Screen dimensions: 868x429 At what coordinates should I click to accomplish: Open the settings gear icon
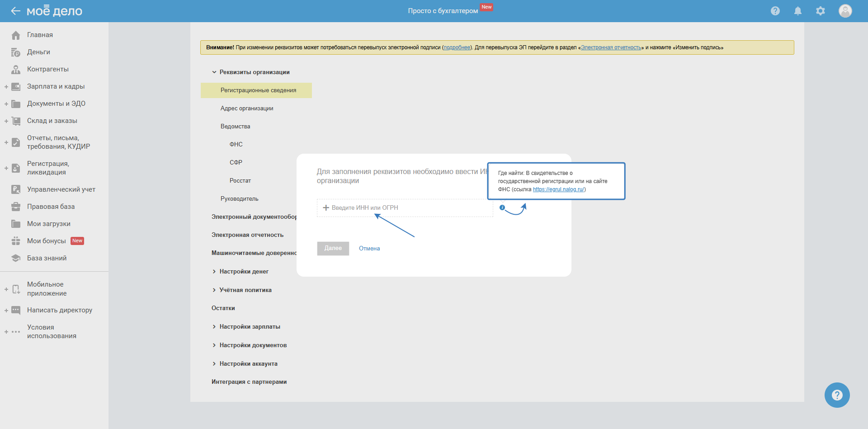[821, 11]
